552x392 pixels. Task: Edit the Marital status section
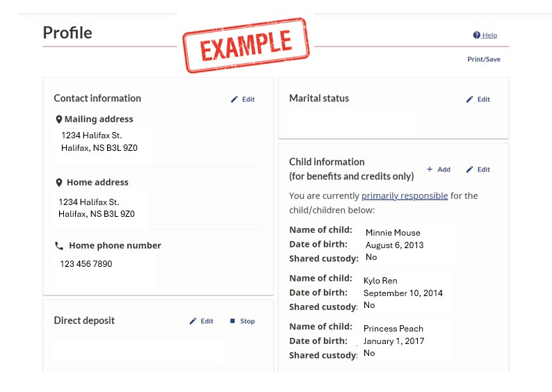(483, 99)
